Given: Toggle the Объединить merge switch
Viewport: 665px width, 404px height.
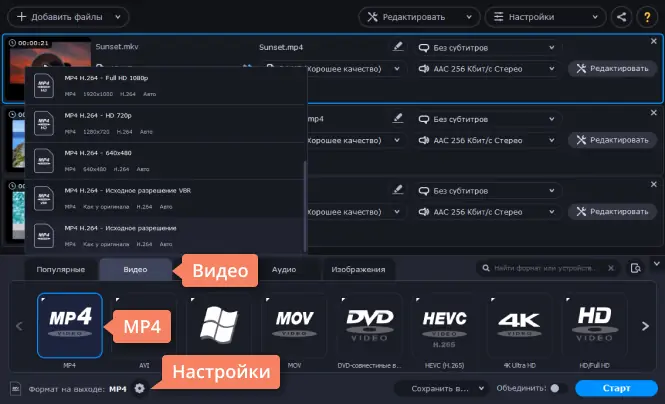Looking at the screenshot, I should [558, 388].
